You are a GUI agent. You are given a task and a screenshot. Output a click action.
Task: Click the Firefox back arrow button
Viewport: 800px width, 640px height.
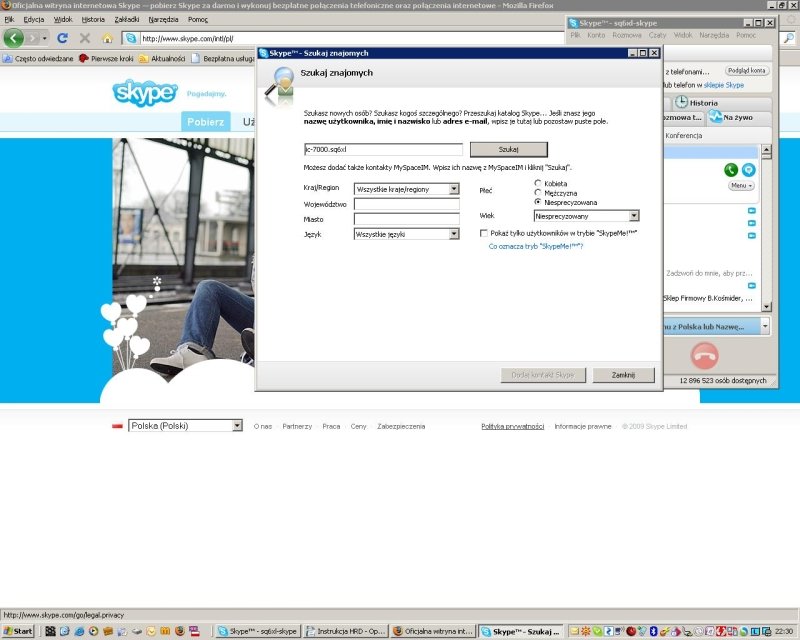click(x=14, y=38)
